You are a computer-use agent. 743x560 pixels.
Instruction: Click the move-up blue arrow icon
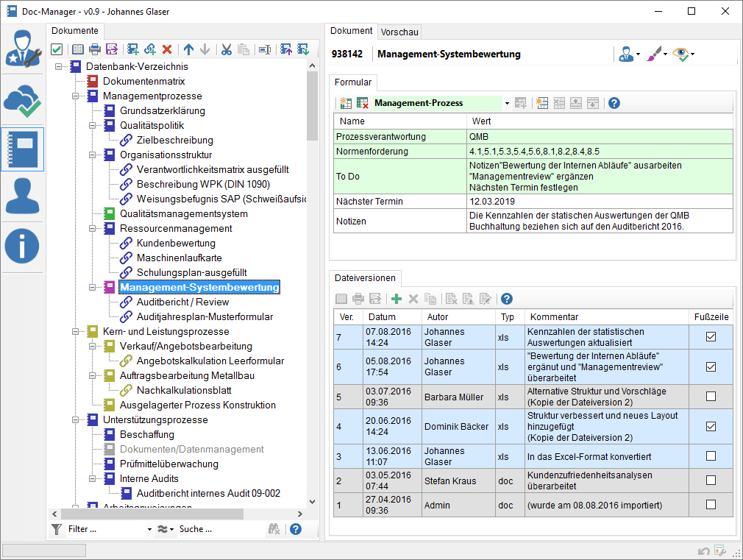click(x=188, y=49)
